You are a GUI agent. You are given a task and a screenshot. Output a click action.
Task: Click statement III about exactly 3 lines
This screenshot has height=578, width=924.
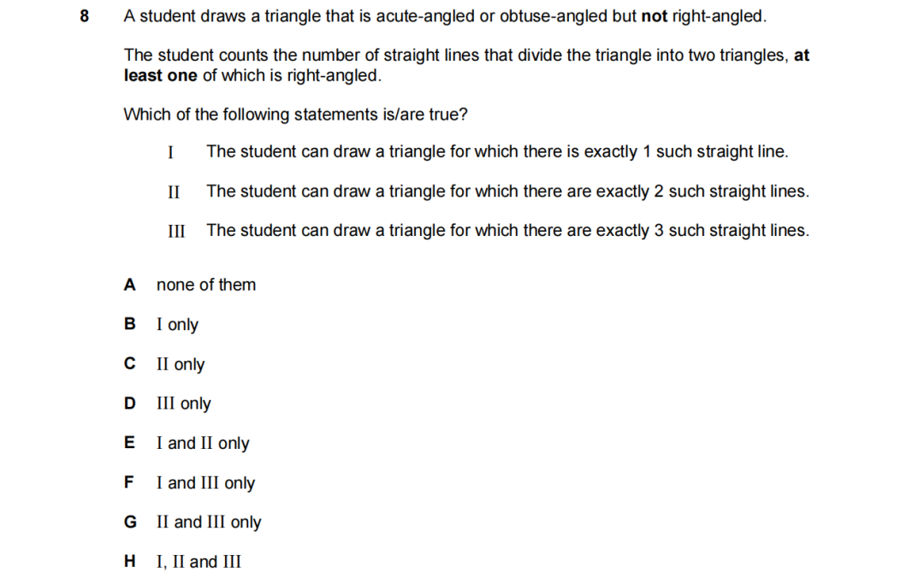489,230
